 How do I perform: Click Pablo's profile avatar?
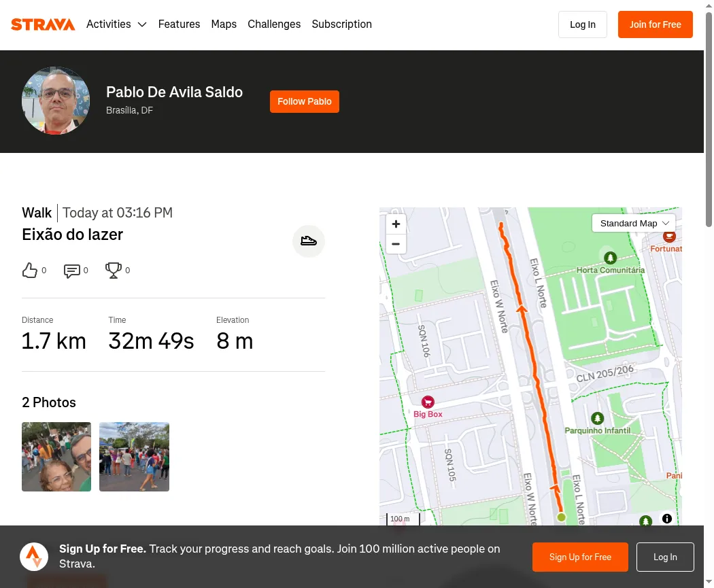point(56,101)
